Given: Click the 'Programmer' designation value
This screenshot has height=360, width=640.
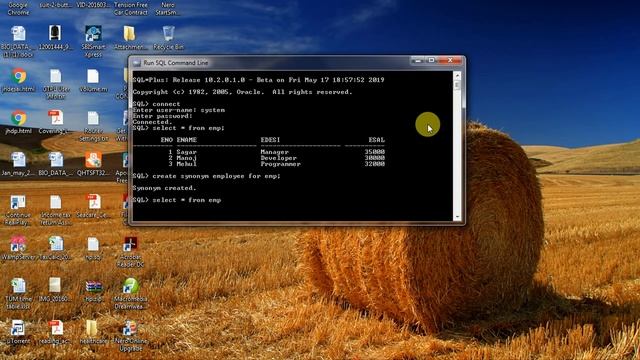Looking at the screenshot, I should 281,164.
